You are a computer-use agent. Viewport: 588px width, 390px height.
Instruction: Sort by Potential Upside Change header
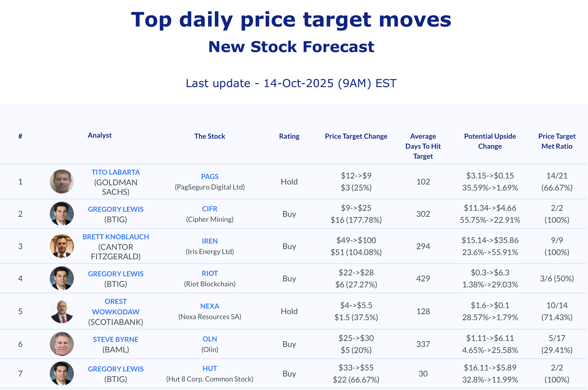tap(490, 141)
